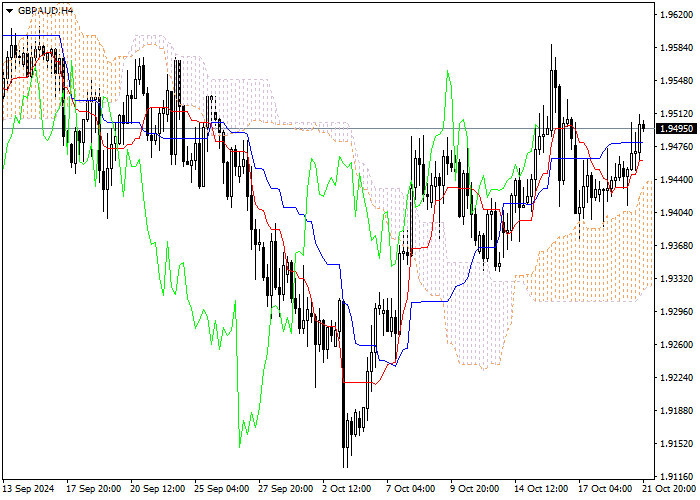The height and width of the screenshot is (500, 700).
Task: Click the 7 Oct 04:00 time label
Action: click(411, 489)
